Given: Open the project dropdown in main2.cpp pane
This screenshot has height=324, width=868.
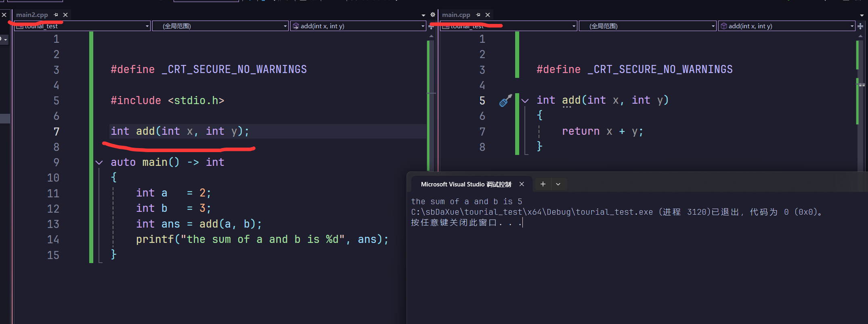Looking at the screenshot, I should point(82,26).
